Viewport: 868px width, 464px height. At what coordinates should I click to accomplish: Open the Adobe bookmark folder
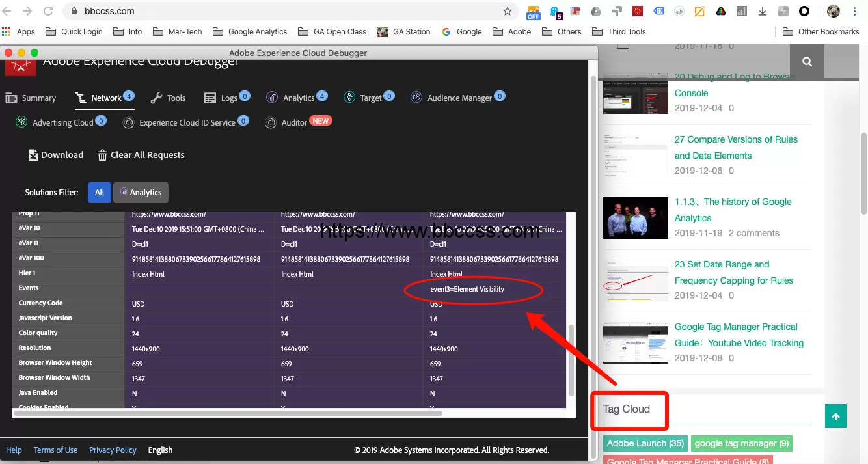[x=512, y=31]
